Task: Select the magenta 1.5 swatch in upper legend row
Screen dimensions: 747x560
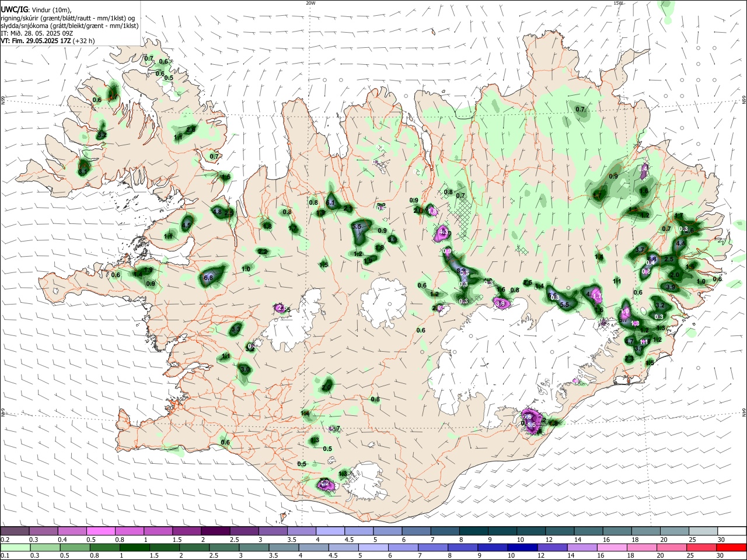Action: tap(187, 531)
